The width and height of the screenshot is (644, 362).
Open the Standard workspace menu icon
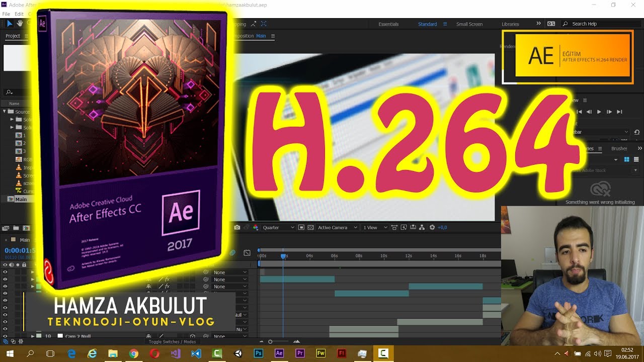445,24
